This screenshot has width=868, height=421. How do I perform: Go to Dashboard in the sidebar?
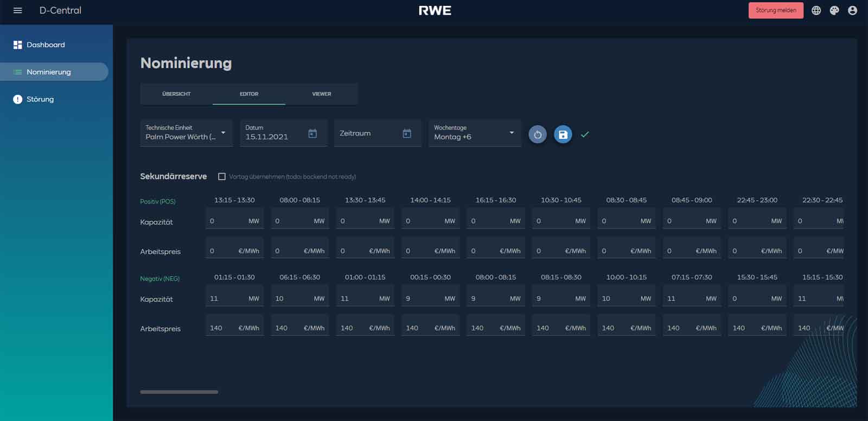(46, 45)
